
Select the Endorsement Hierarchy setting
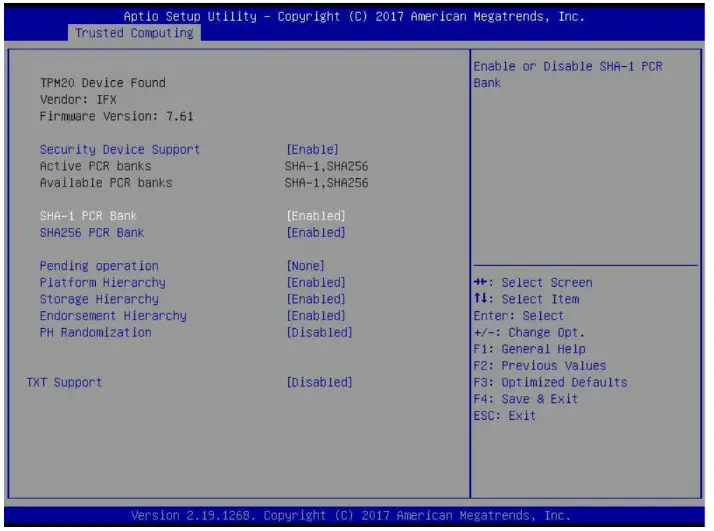coord(113,316)
